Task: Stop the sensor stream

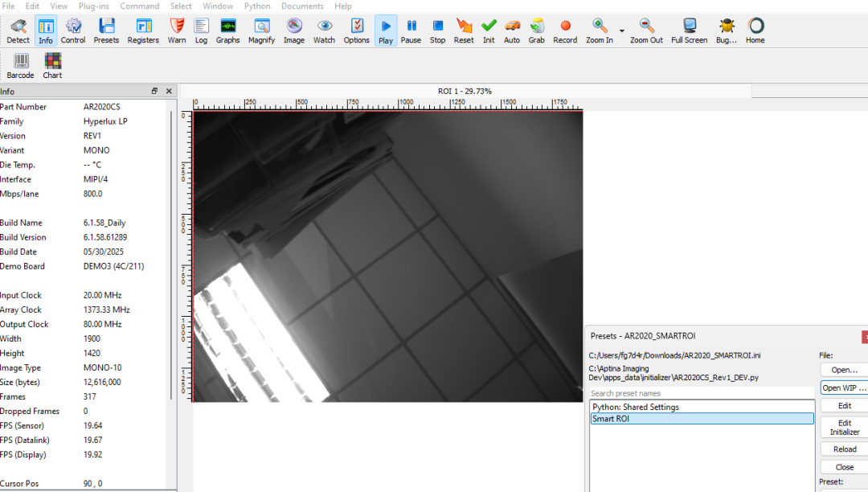Action: [437, 31]
